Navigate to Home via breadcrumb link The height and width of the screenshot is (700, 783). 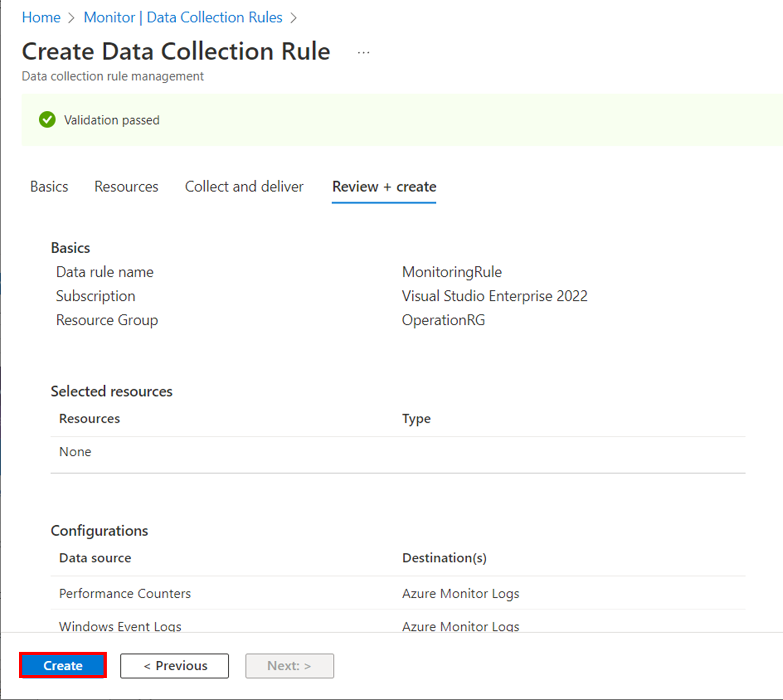pyautogui.click(x=41, y=17)
